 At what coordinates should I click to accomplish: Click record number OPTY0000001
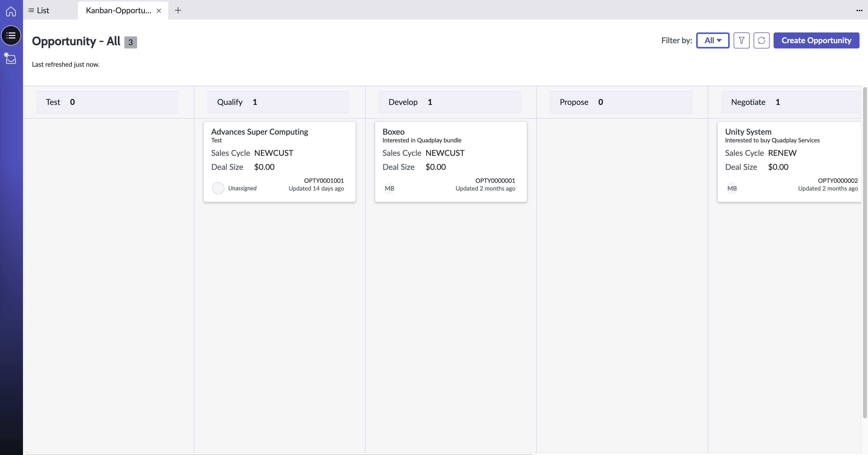pyautogui.click(x=495, y=181)
